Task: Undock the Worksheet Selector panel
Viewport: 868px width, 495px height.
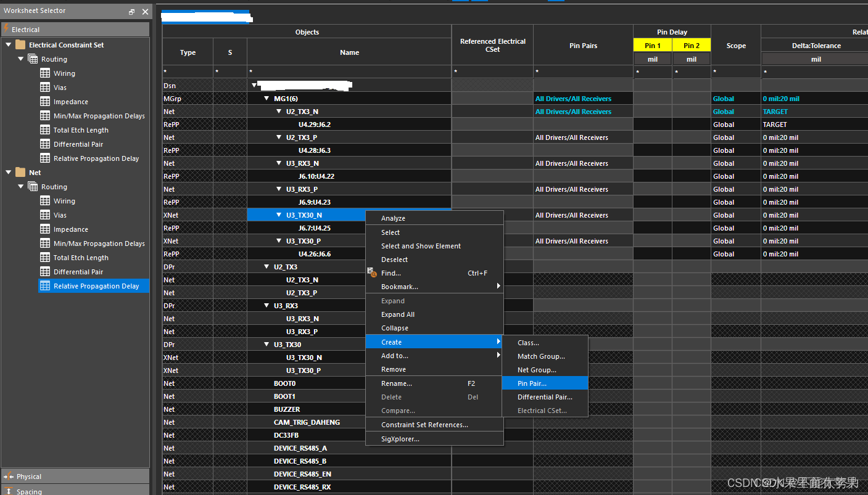Action: 131,12
